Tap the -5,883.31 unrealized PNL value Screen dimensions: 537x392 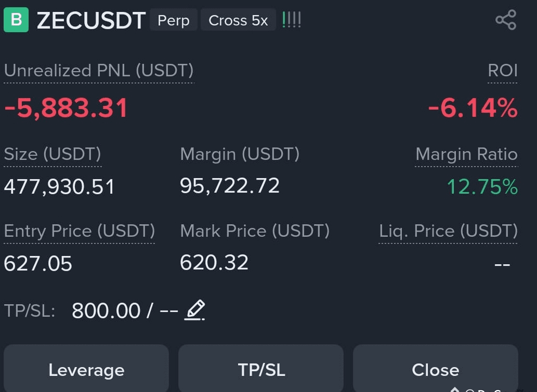coord(66,108)
